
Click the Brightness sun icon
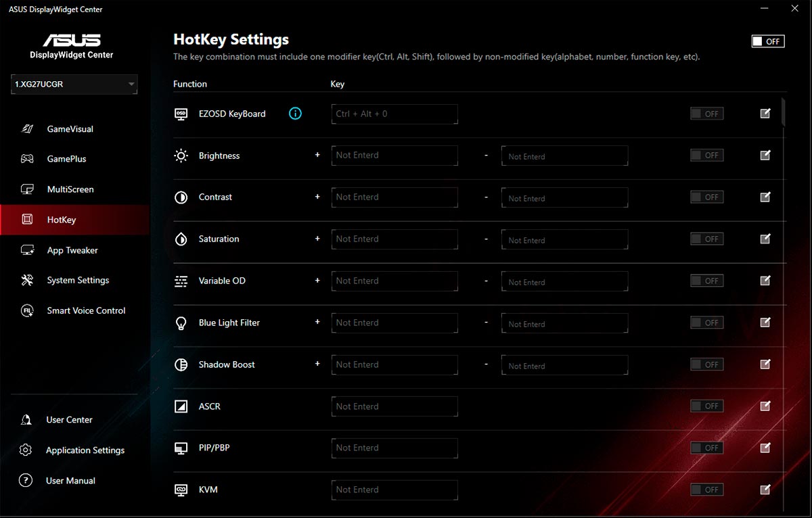(181, 156)
